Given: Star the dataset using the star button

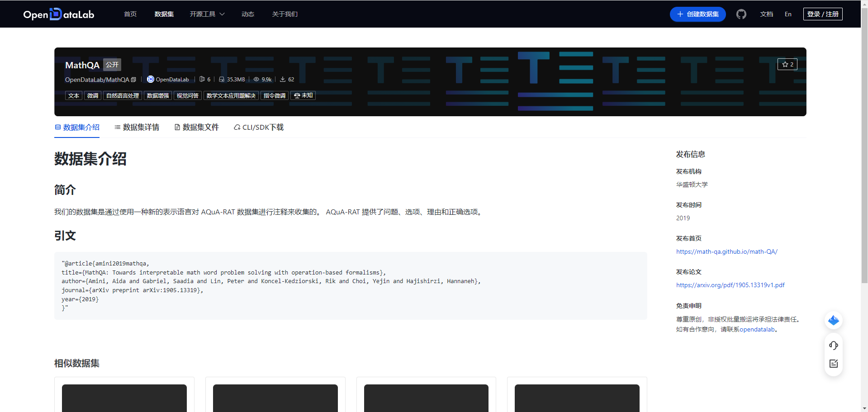Looking at the screenshot, I should (787, 64).
